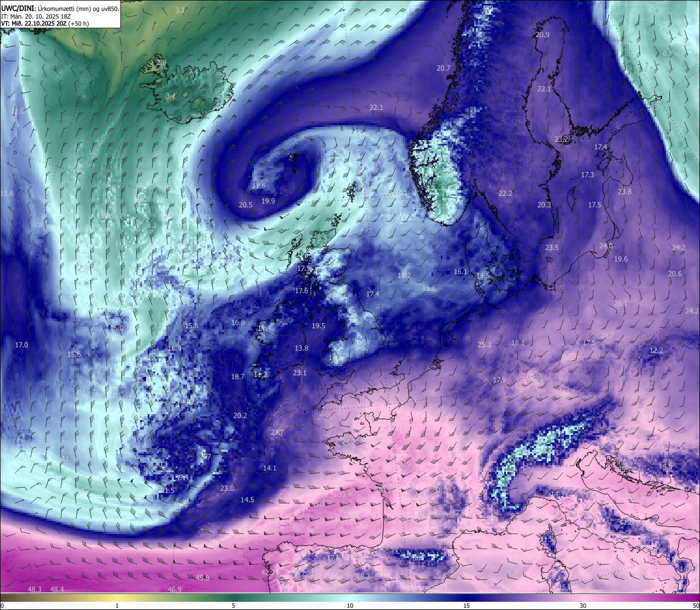Click the 20.5 value near the low center

(x=246, y=205)
